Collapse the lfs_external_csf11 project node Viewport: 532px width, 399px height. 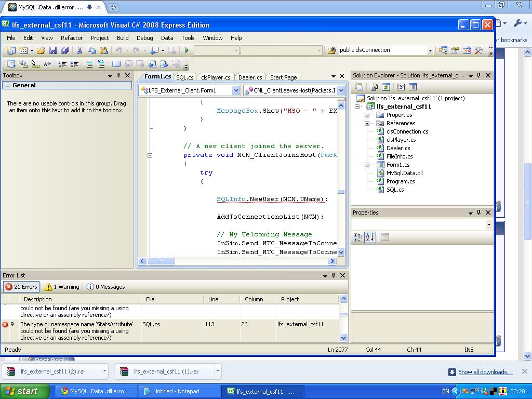pos(357,107)
